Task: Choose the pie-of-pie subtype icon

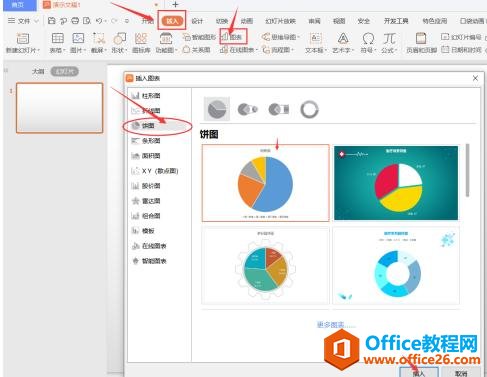Action: [247, 109]
